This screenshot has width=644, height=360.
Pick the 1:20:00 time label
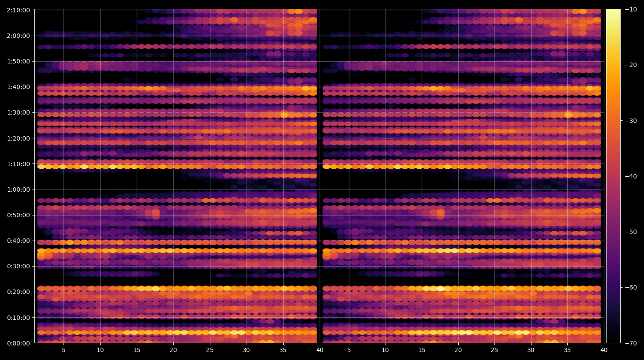click(18, 138)
